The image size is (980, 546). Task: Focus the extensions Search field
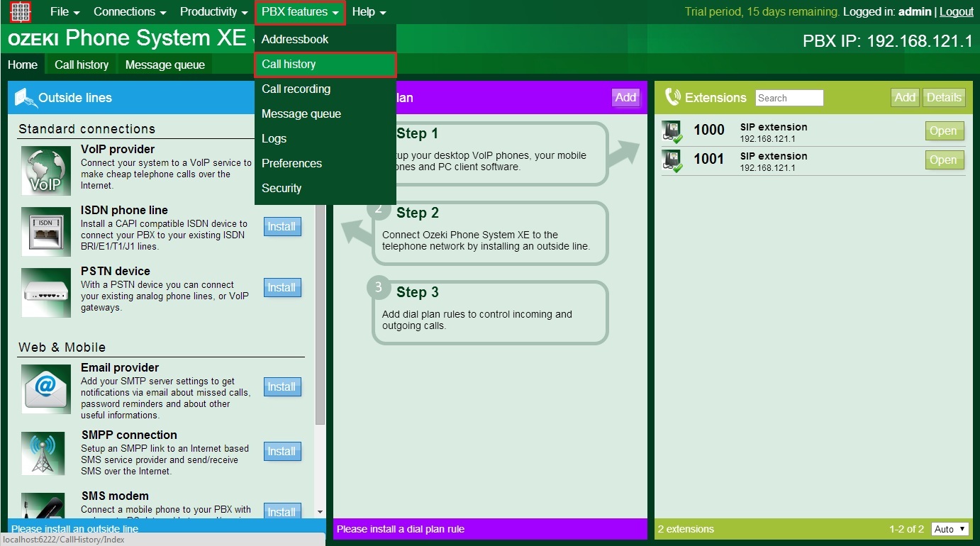click(789, 98)
